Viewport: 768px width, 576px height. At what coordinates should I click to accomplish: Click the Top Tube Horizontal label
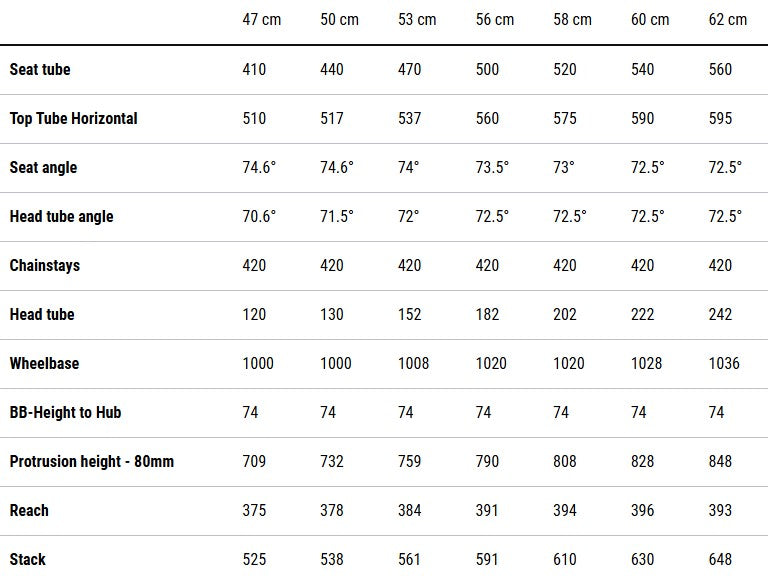click(73, 118)
